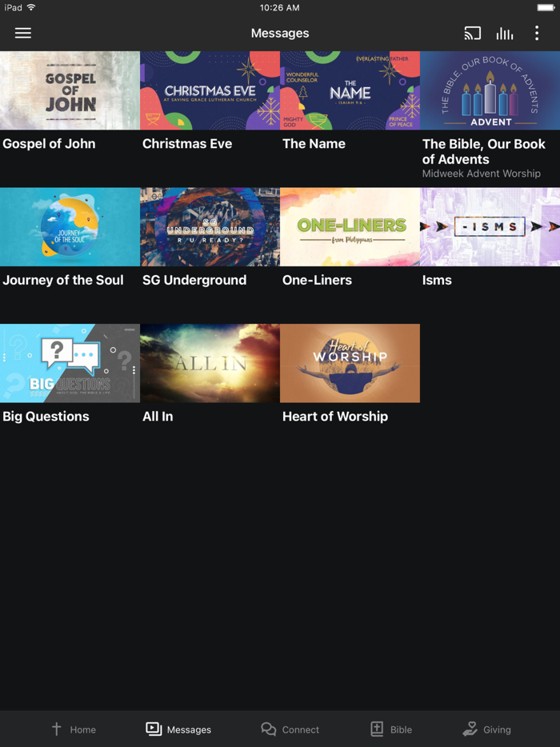This screenshot has height=747, width=560.
Task: Tap the Giving hand-heart icon
Action: coord(470,729)
